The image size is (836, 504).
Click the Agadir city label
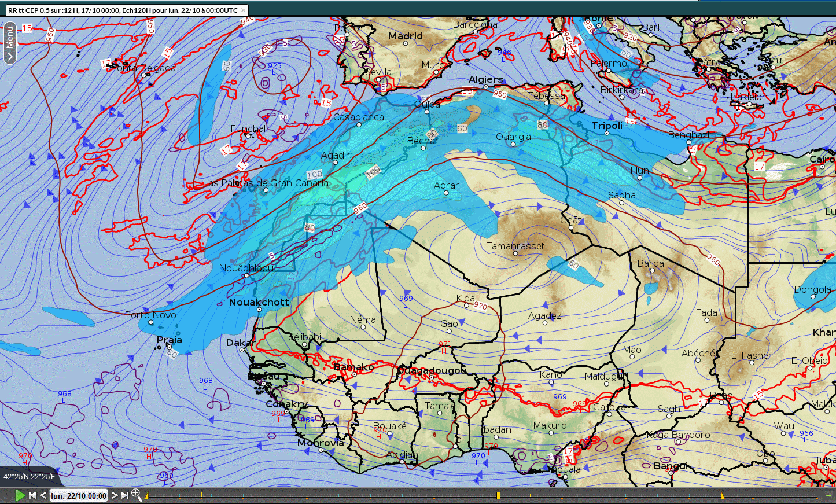pyautogui.click(x=335, y=155)
